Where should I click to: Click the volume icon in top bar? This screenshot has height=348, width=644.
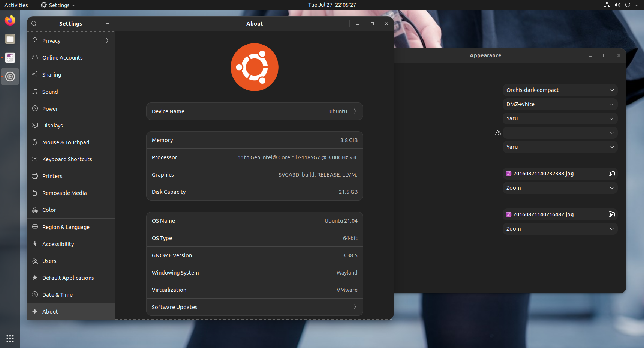click(x=617, y=5)
